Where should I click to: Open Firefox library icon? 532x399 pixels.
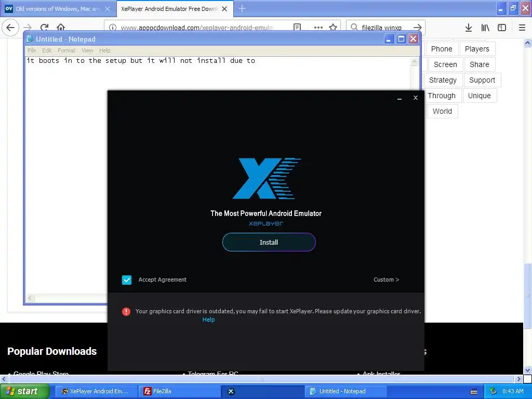pos(485,28)
